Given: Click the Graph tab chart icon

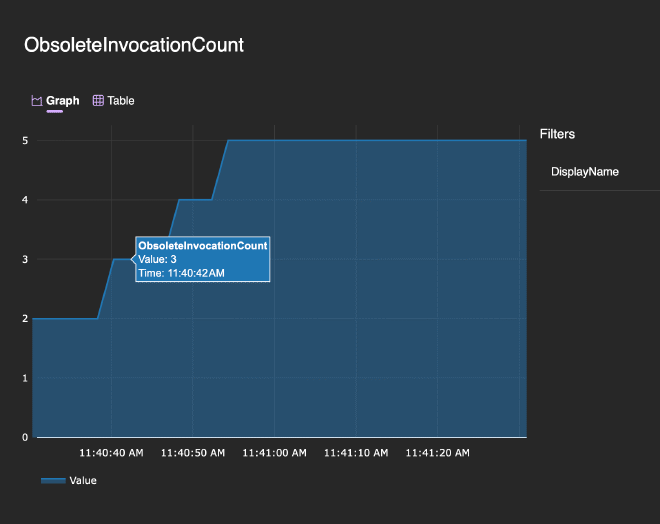Looking at the screenshot, I should point(37,101).
